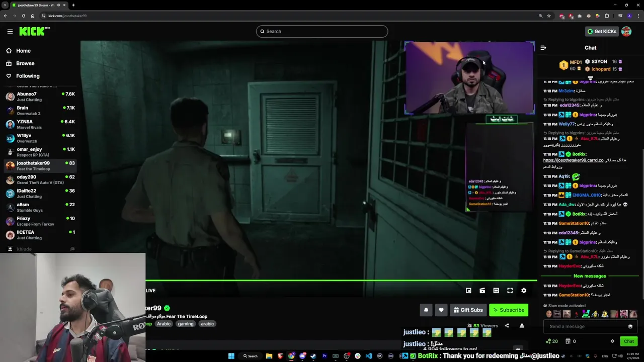The width and height of the screenshot is (644, 362).
Task: Open the YZNSA channel playing Marvel Rivals
Action: point(40,124)
